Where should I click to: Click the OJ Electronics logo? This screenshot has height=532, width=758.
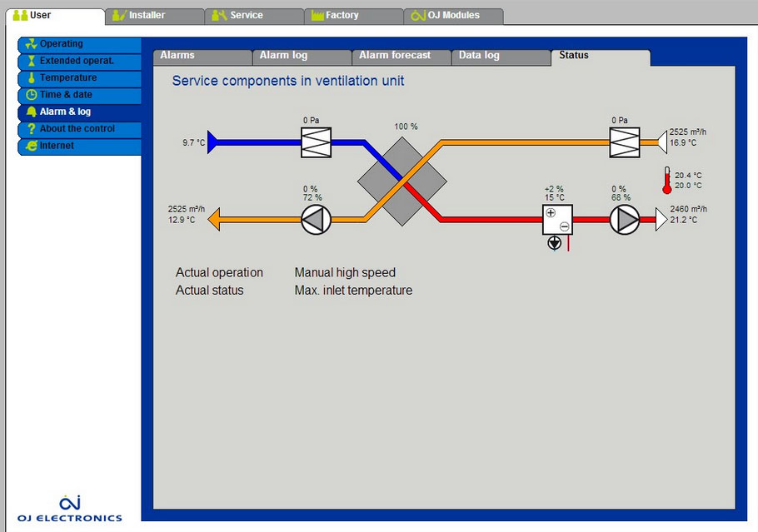tap(69, 508)
